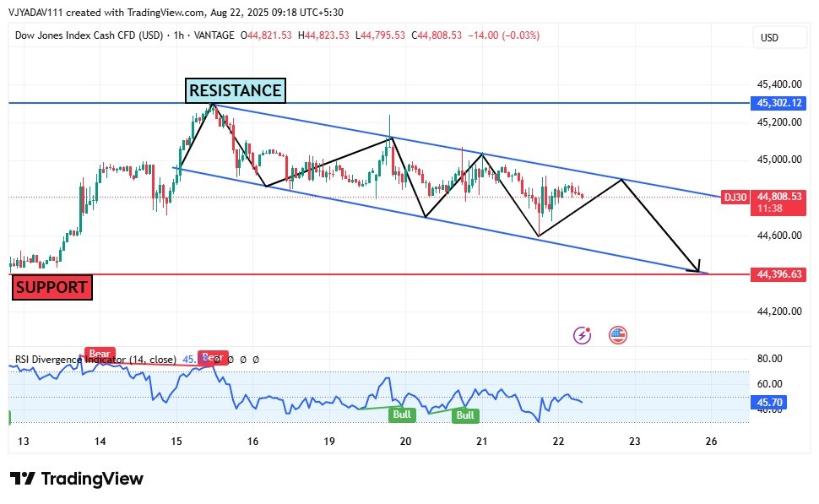The image size is (819, 504).
Task: Open the USD currency dropdown
Action: coord(769,37)
